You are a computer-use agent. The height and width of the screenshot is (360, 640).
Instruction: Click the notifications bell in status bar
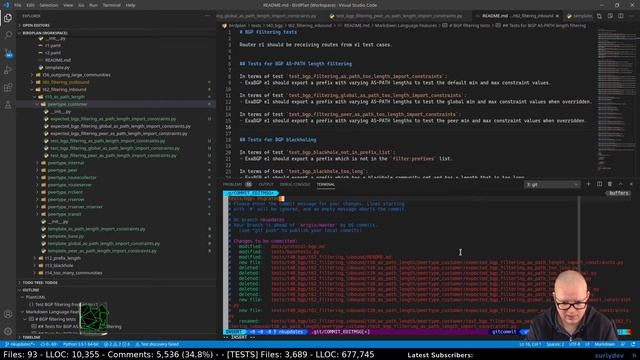coord(633,344)
